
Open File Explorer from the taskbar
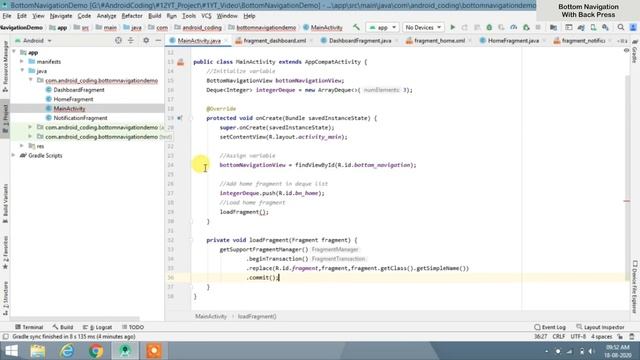pyautogui.click(x=38, y=351)
